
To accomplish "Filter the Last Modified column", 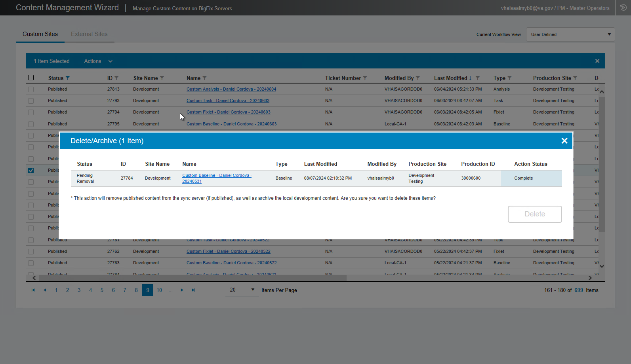I will [x=478, y=78].
